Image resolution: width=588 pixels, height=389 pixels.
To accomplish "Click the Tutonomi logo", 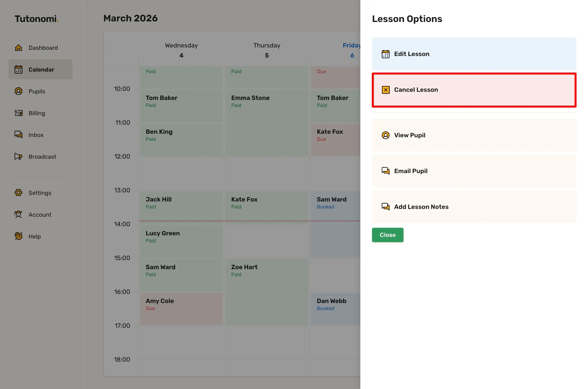I will pos(36,19).
